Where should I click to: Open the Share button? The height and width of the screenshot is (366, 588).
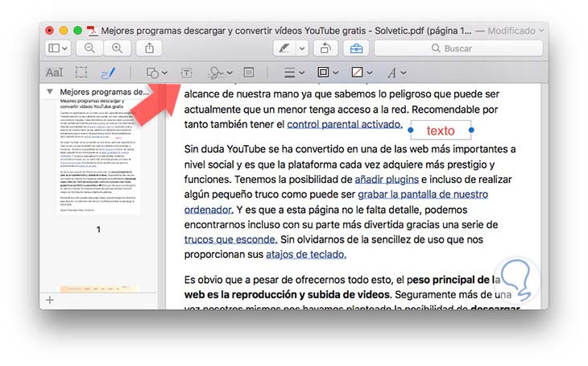coord(149,48)
